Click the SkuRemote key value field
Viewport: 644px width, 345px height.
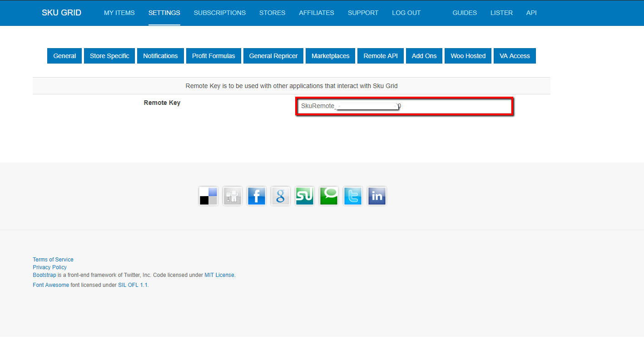click(x=404, y=106)
